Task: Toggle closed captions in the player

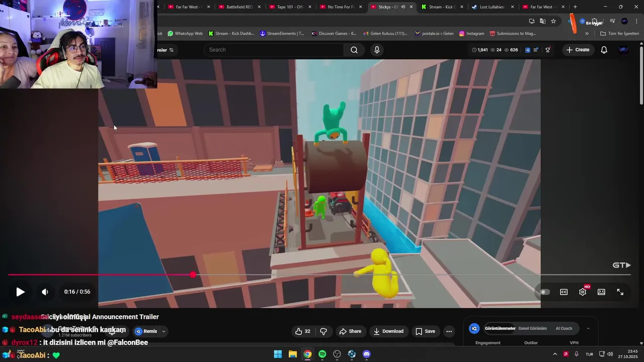Action: pyautogui.click(x=564, y=292)
